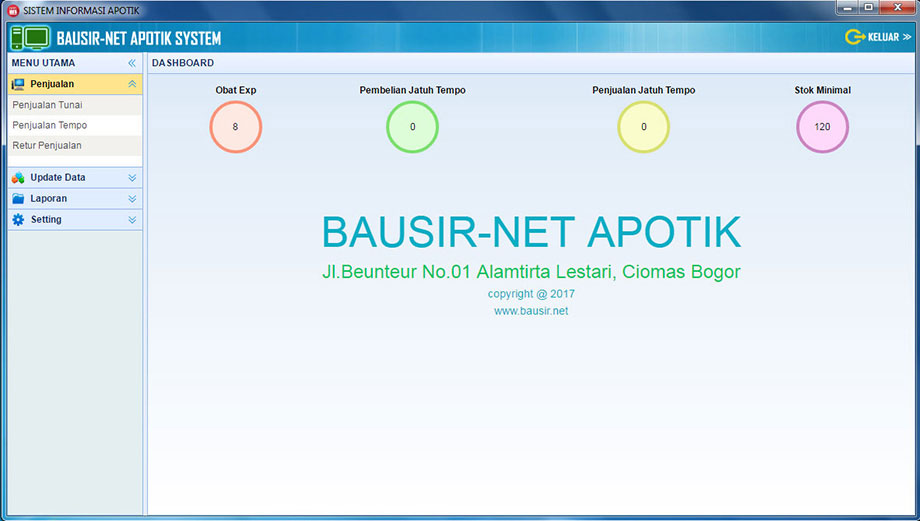Click the Setting gear icon

[18, 220]
